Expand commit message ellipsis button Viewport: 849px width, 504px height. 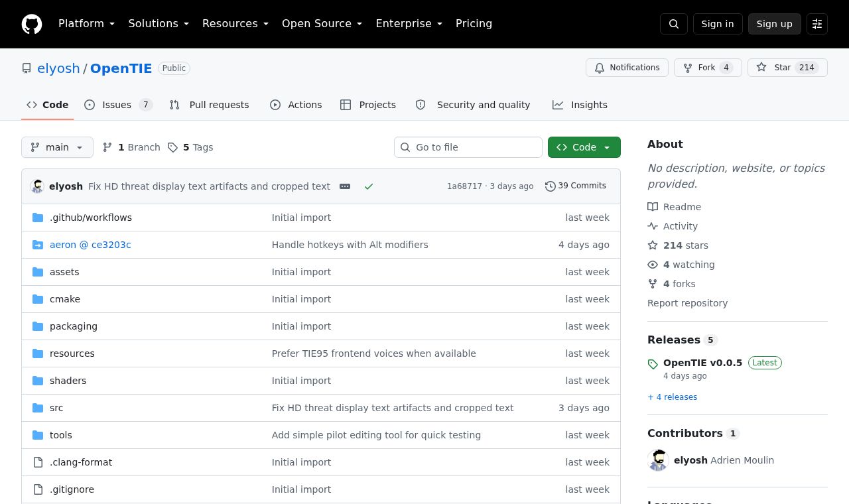[x=345, y=186]
